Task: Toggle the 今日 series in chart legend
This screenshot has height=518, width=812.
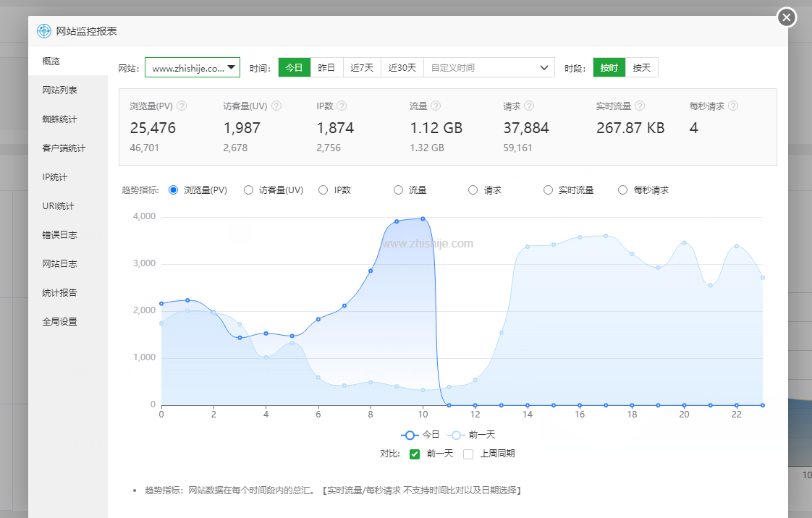Action: (x=420, y=435)
